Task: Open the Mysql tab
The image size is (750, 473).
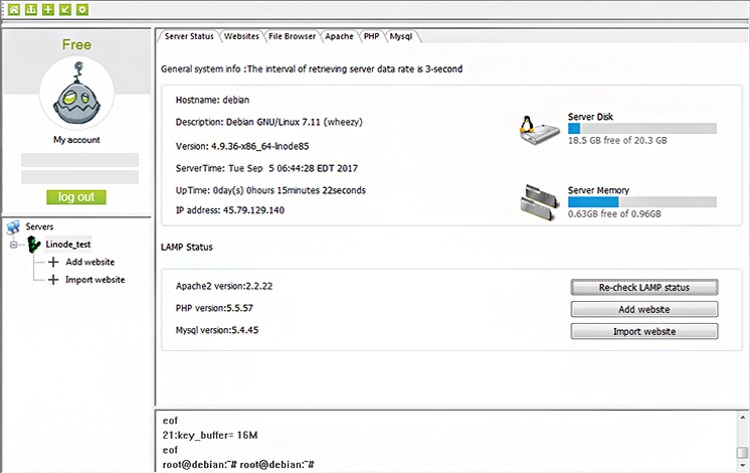Action: pyautogui.click(x=401, y=36)
